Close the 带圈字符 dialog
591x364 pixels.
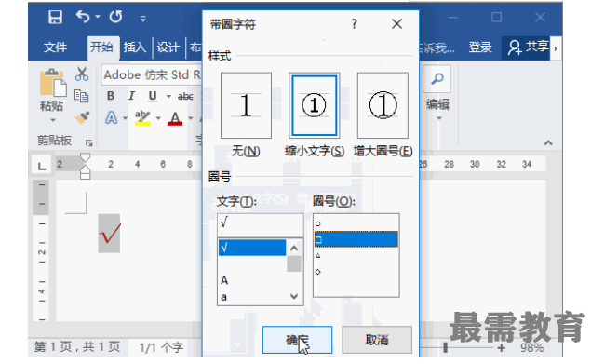(x=396, y=24)
